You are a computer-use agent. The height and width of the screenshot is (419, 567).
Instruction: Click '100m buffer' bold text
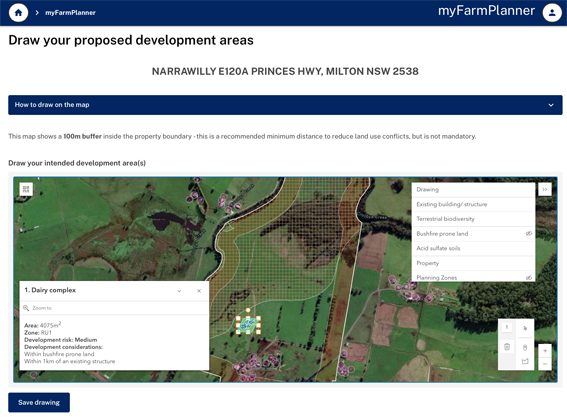coord(82,136)
